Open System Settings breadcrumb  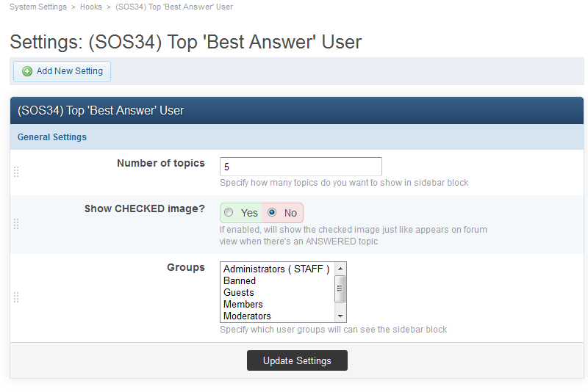click(37, 7)
